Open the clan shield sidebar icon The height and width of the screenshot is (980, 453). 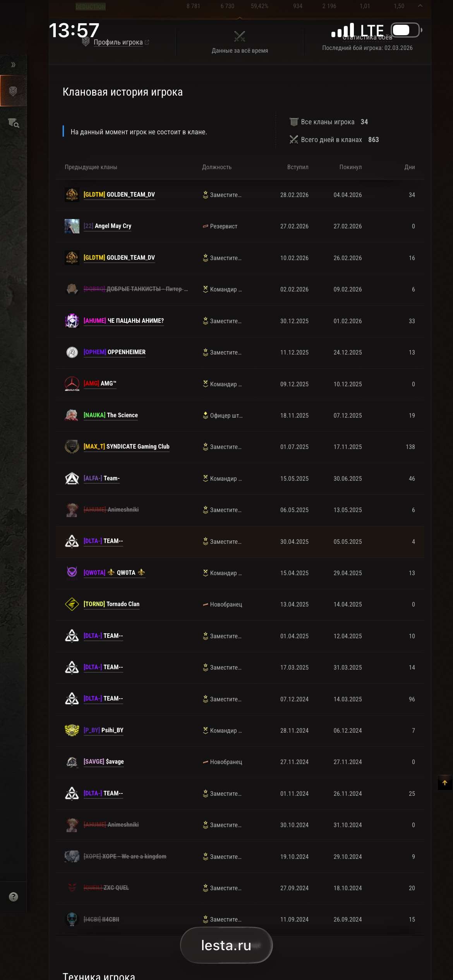click(13, 91)
